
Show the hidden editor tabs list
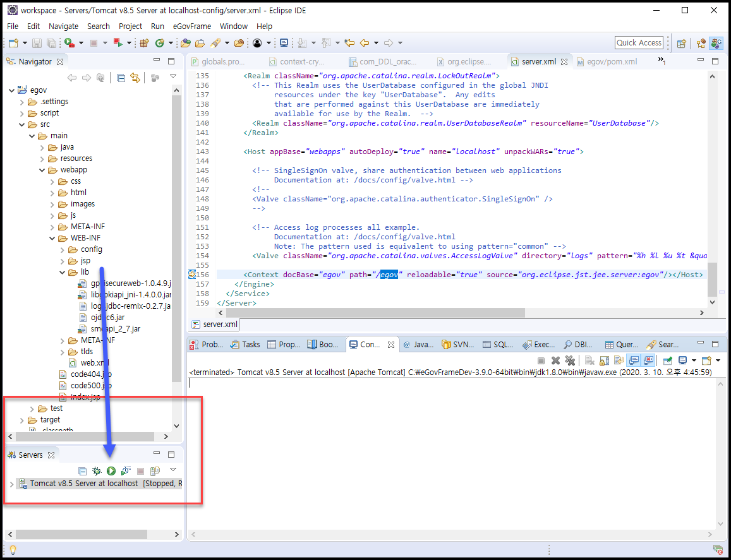(x=661, y=61)
